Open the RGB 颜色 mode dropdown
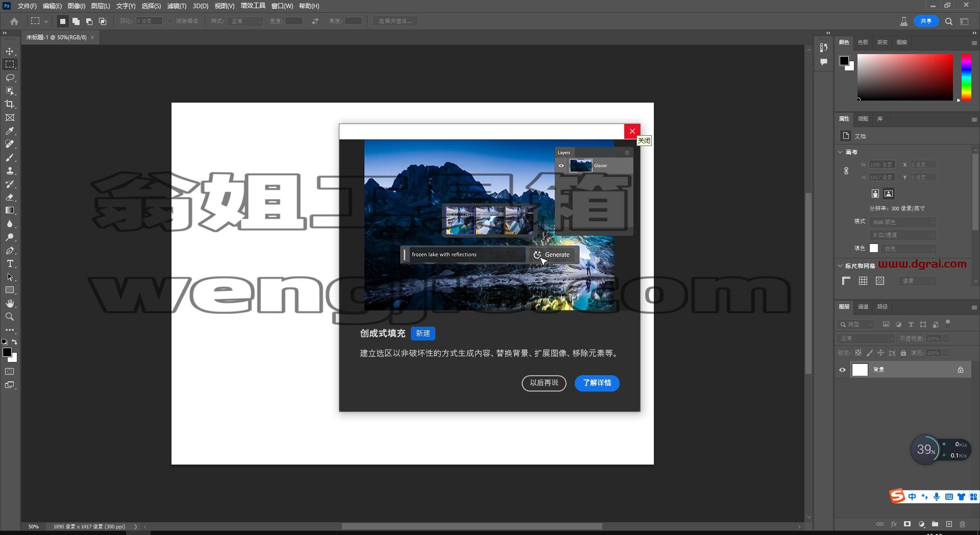Image resolution: width=980 pixels, height=535 pixels. [903, 222]
